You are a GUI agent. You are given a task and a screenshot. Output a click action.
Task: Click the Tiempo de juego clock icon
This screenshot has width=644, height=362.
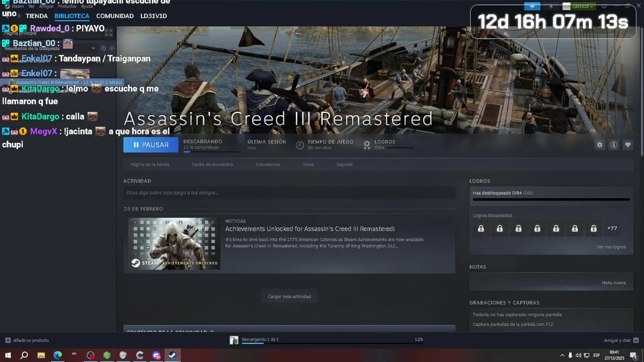click(300, 145)
